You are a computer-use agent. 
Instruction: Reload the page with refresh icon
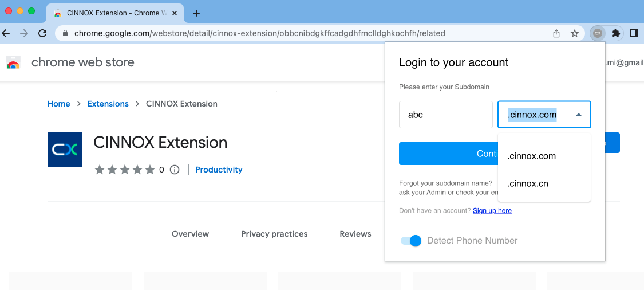tap(42, 33)
